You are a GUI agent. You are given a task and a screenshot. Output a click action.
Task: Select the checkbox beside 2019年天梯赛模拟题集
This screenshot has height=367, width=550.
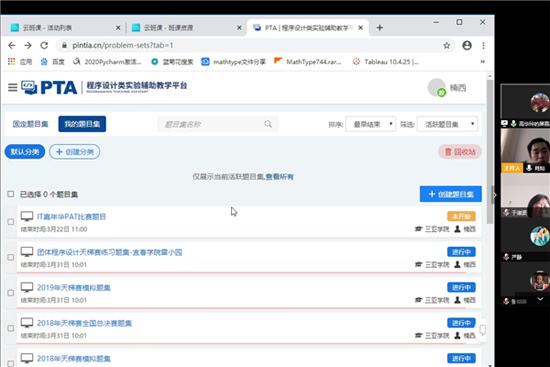pos(11,293)
